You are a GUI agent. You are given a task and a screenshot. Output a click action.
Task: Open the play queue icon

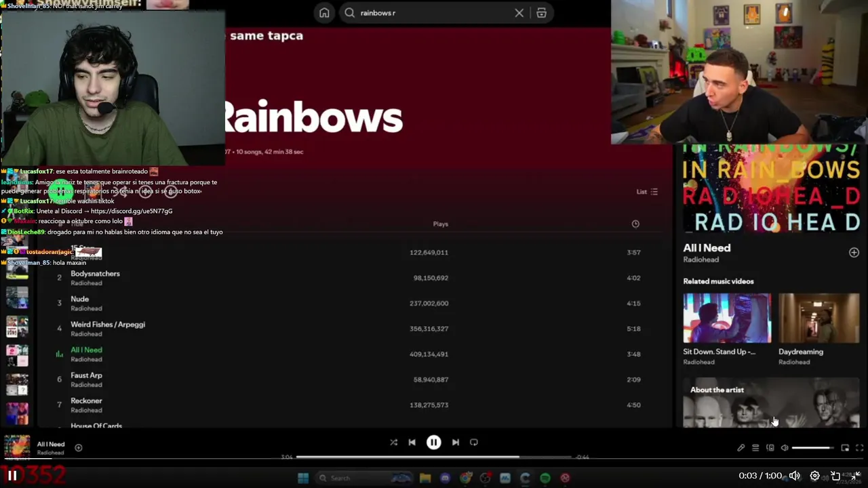point(755,447)
